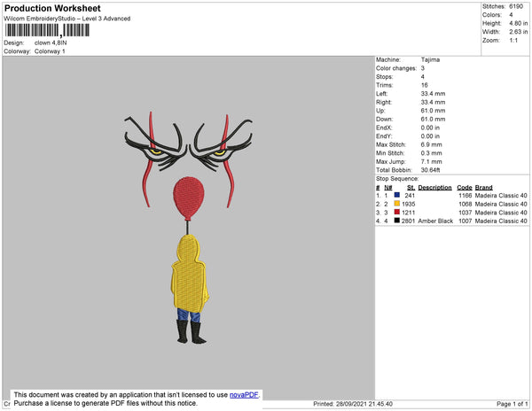Click code 1166 in the stop sequence

point(465,196)
